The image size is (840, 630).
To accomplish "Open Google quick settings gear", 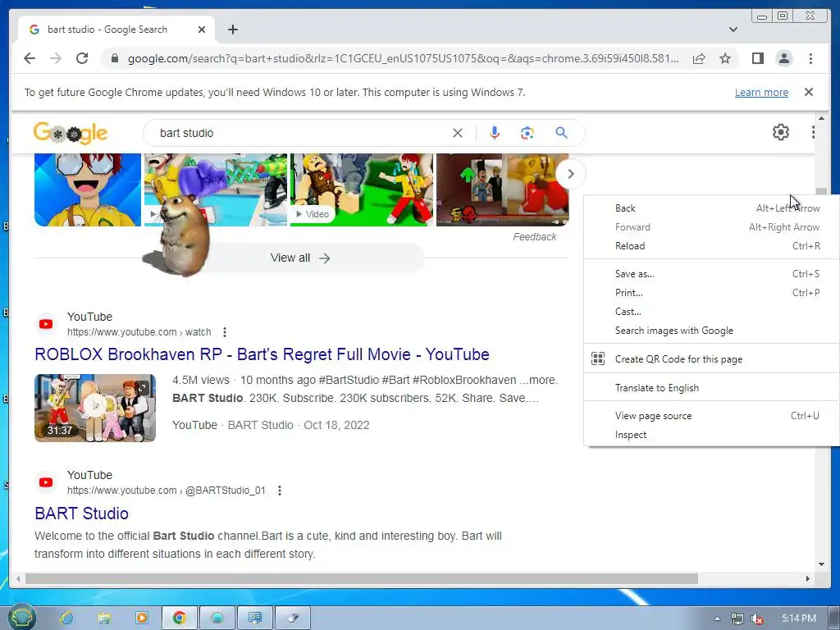I will [x=781, y=132].
